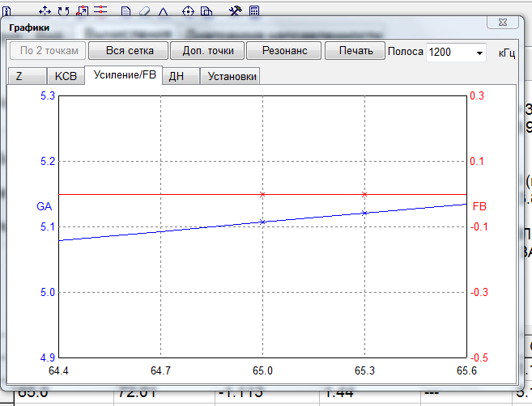Click the Графики window title
This screenshot has height=406, width=532.
pos(29,27)
